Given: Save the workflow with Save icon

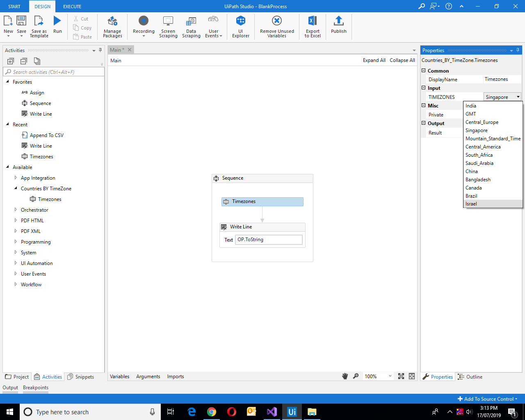Looking at the screenshot, I should tap(21, 21).
